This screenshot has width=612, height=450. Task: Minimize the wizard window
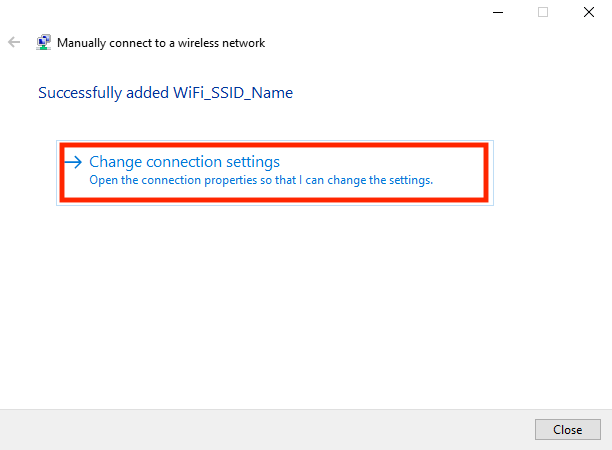pos(498,12)
